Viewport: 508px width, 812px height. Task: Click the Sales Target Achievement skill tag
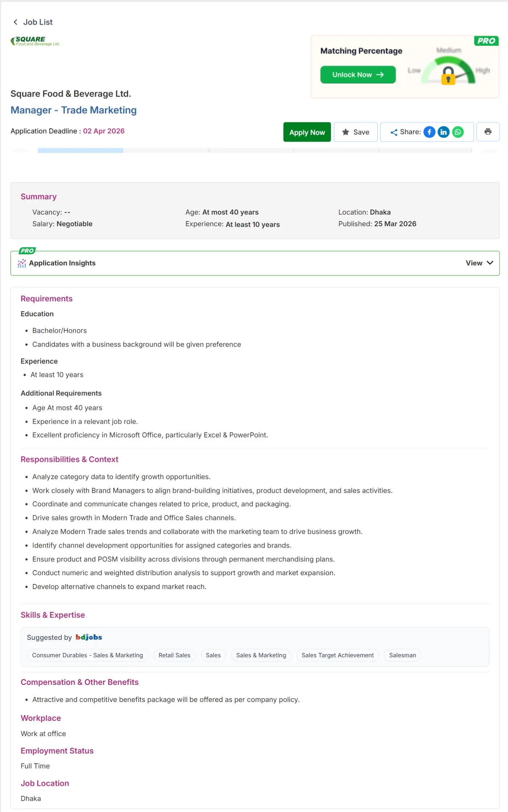click(x=337, y=655)
